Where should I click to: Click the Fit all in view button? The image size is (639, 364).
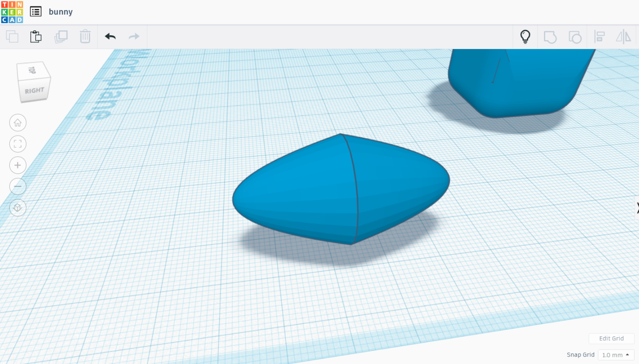tap(18, 144)
